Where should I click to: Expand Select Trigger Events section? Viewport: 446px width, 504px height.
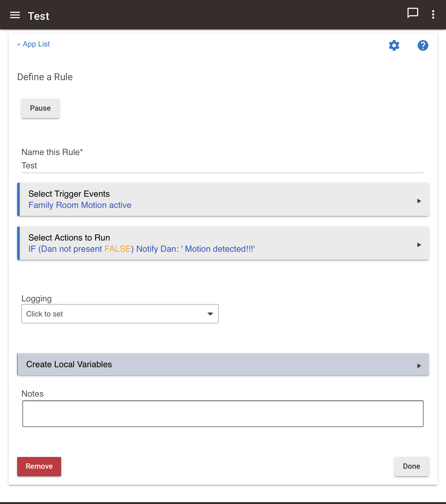point(223,199)
